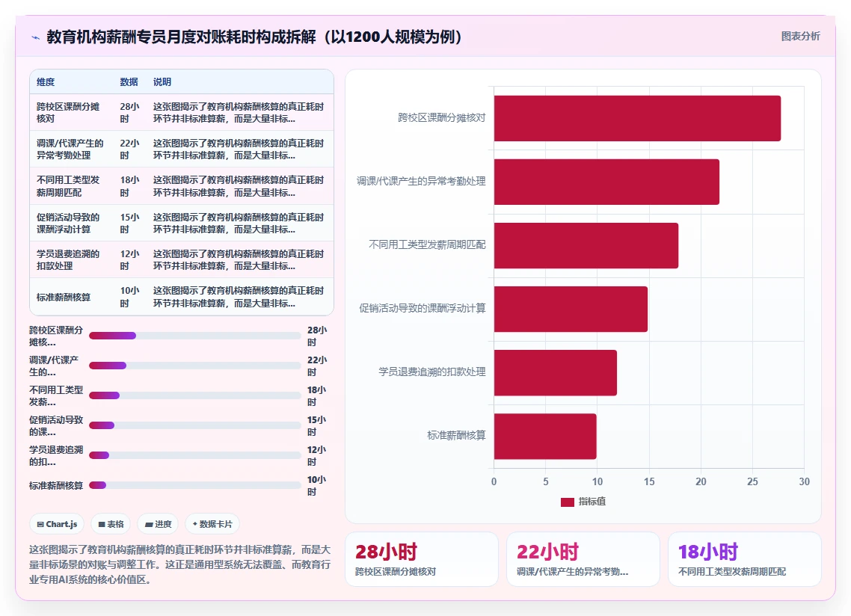This screenshot has height=616, width=851.
Task: Select the 表格 tag chip
Action: (x=111, y=524)
